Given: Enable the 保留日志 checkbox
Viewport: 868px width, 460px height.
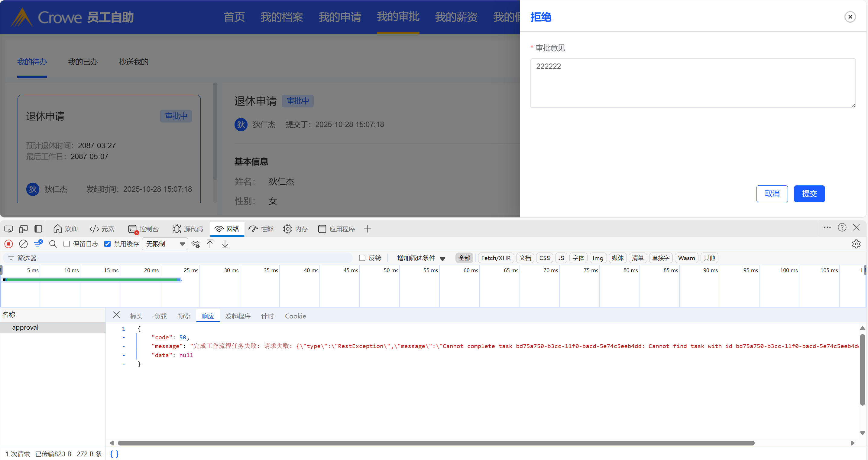Looking at the screenshot, I should tap(67, 244).
